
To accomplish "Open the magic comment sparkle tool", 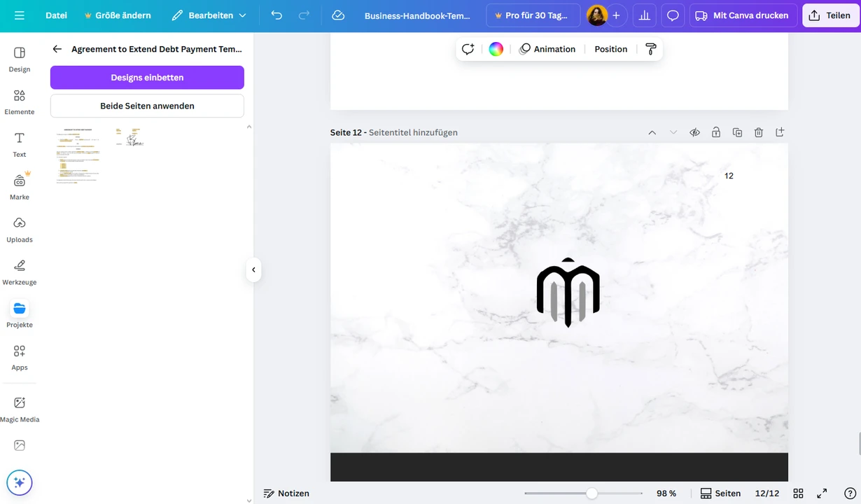I will pyautogui.click(x=468, y=49).
